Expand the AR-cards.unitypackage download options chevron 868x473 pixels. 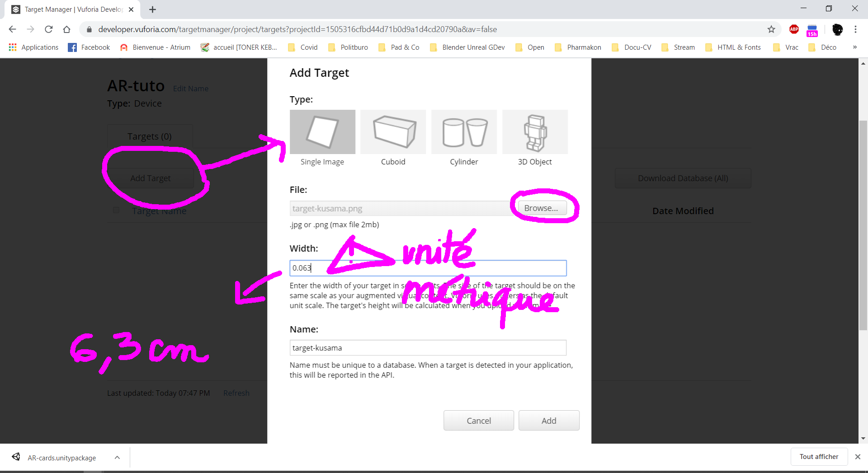pyautogui.click(x=117, y=457)
